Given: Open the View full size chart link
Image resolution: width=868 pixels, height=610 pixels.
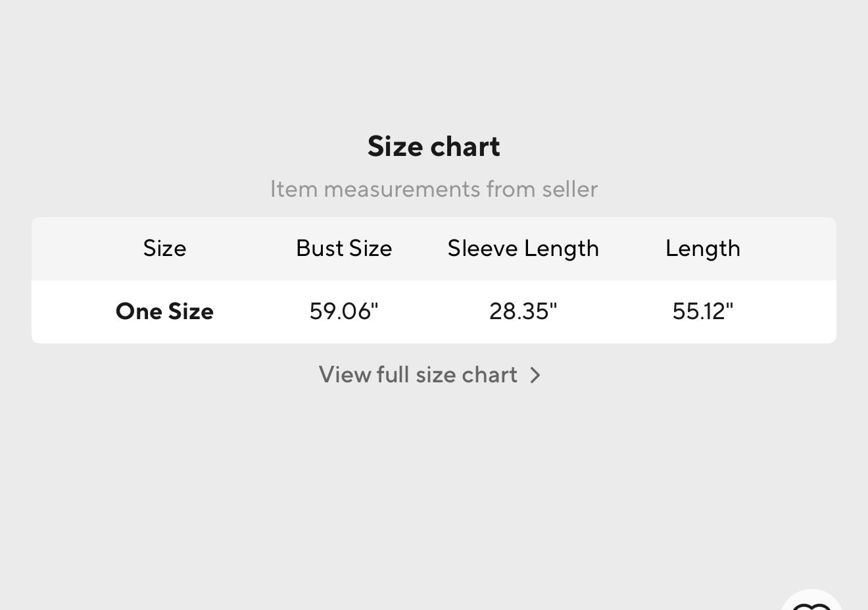Looking at the screenshot, I should [418, 375].
